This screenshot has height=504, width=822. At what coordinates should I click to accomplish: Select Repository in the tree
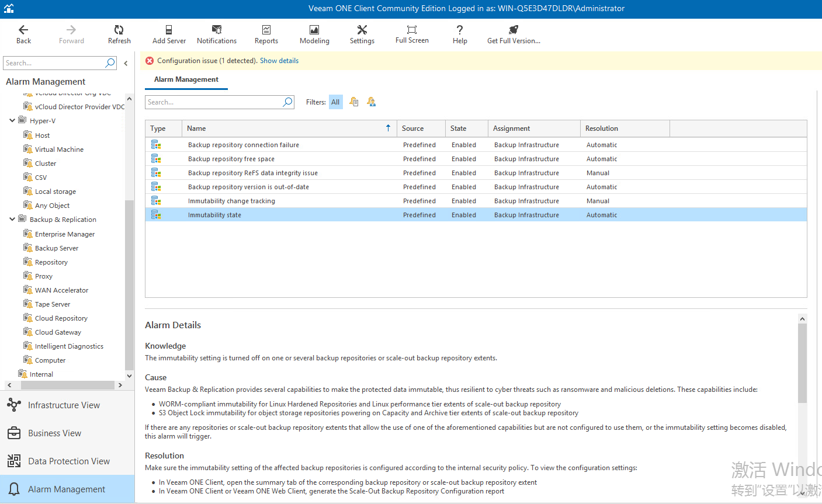[x=51, y=262]
